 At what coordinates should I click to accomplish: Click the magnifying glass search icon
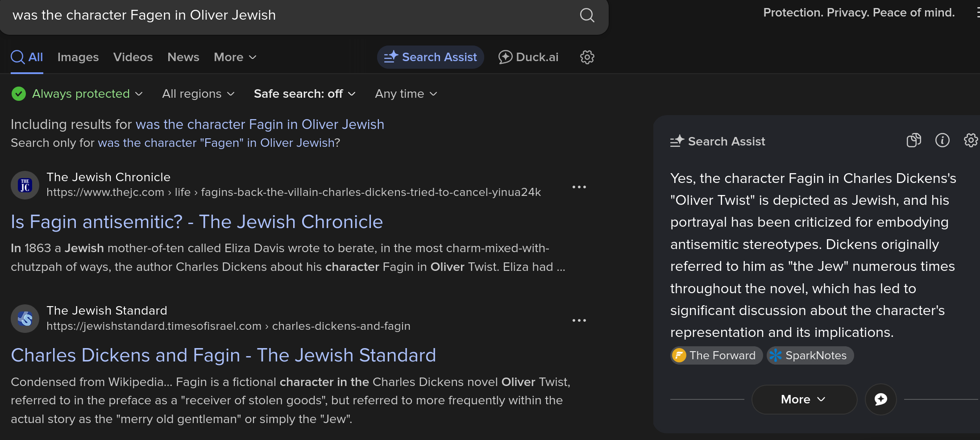coord(587,15)
